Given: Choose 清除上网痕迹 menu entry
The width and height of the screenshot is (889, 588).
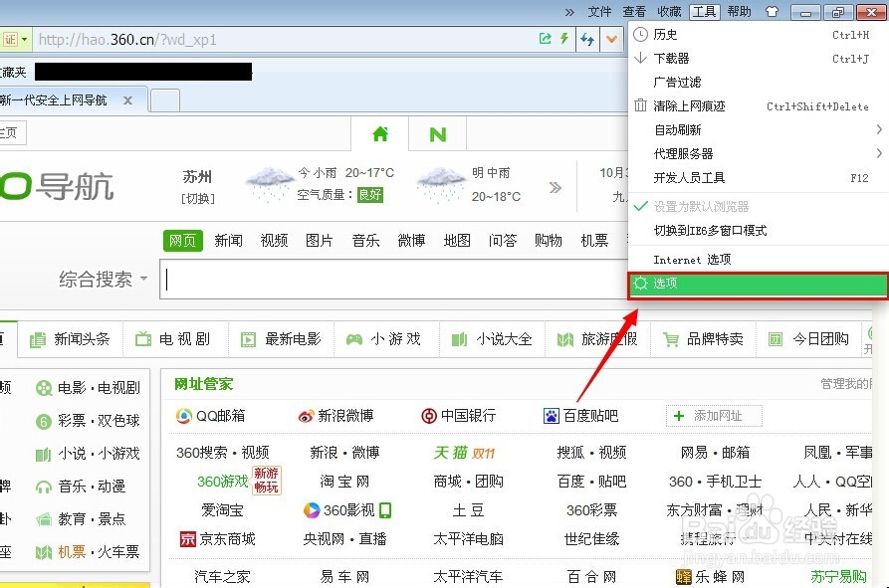Looking at the screenshot, I should (758, 105).
